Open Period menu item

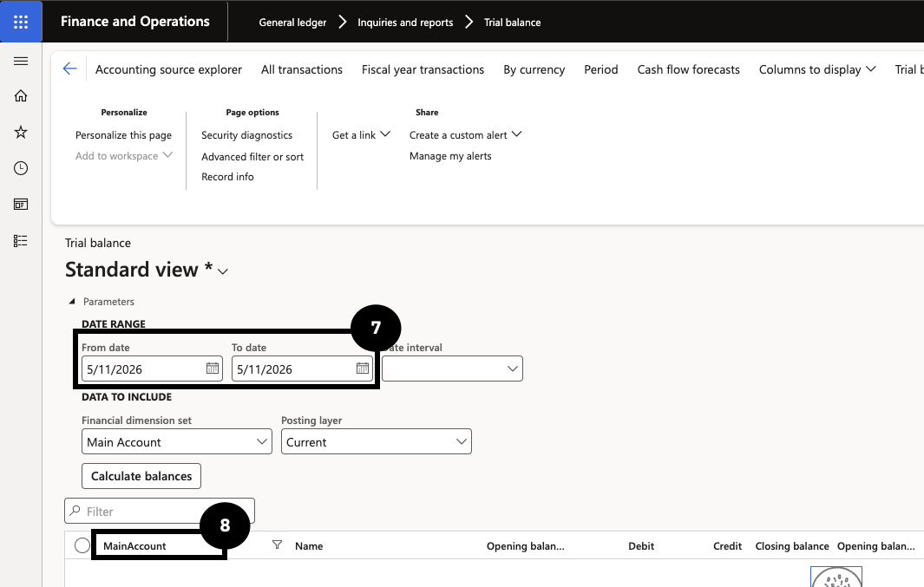(601, 69)
